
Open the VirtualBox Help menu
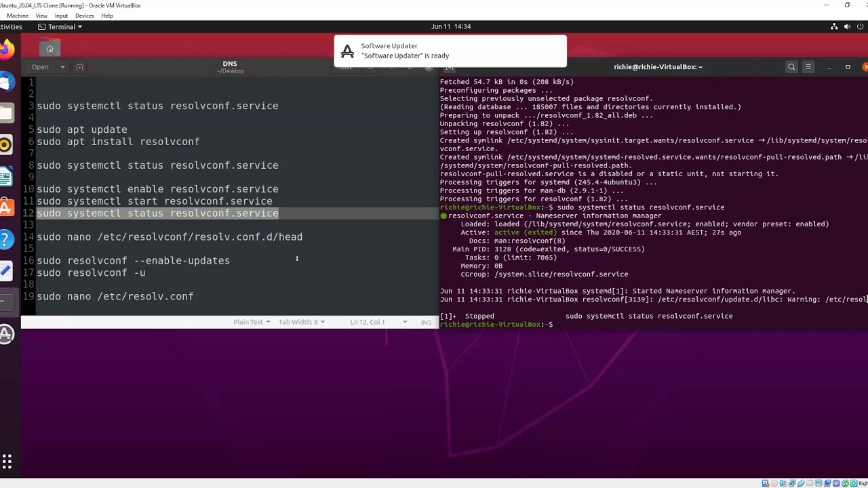pos(107,16)
